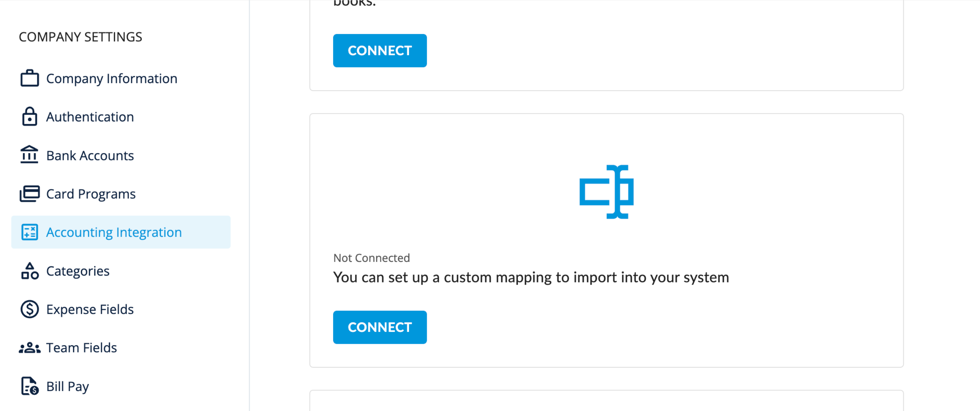Click the Company Information briefcase icon
The height and width of the screenshot is (411, 980).
click(x=29, y=78)
